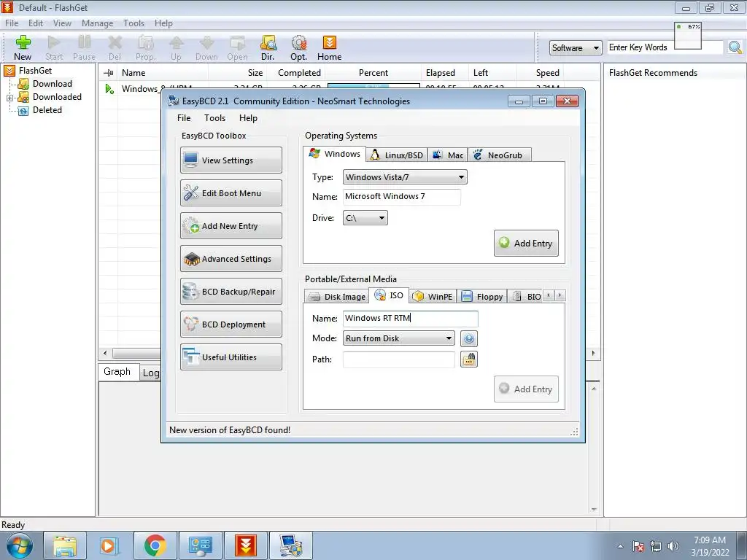Switch to the NeoGrub tab
The image size is (747, 560).
pos(499,155)
